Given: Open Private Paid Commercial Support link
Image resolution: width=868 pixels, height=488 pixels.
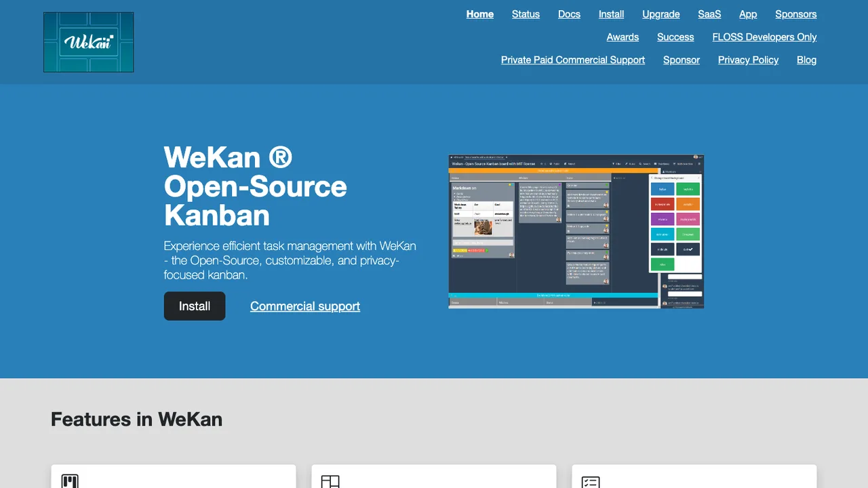Looking at the screenshot, I should click(573, 60).
